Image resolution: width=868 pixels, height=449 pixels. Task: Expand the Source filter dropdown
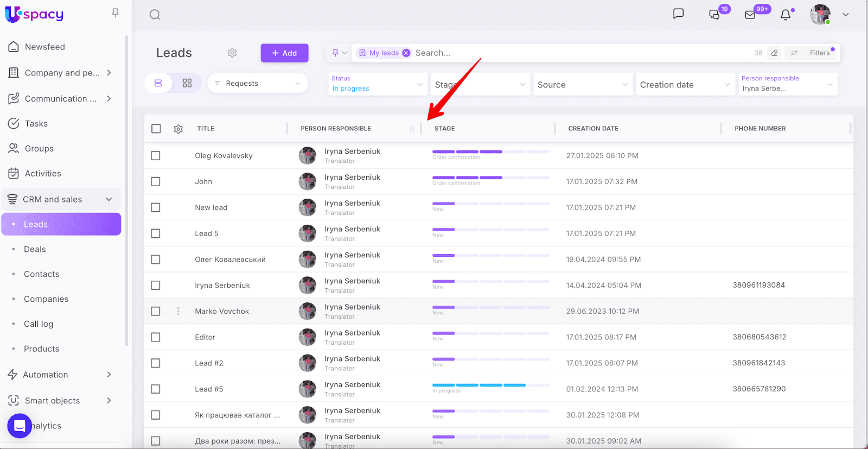pyautogui.click(x=582, y=85)
